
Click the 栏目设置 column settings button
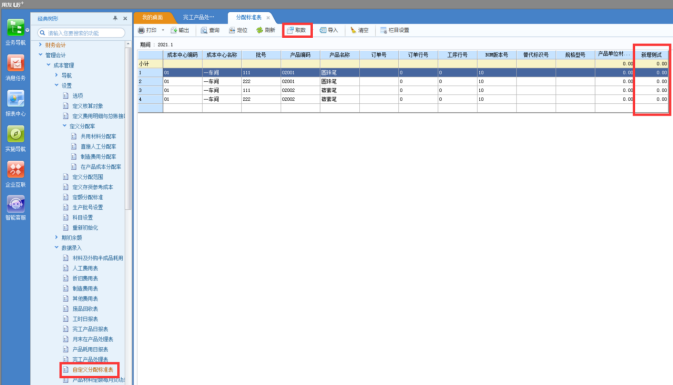click(394, 30)
